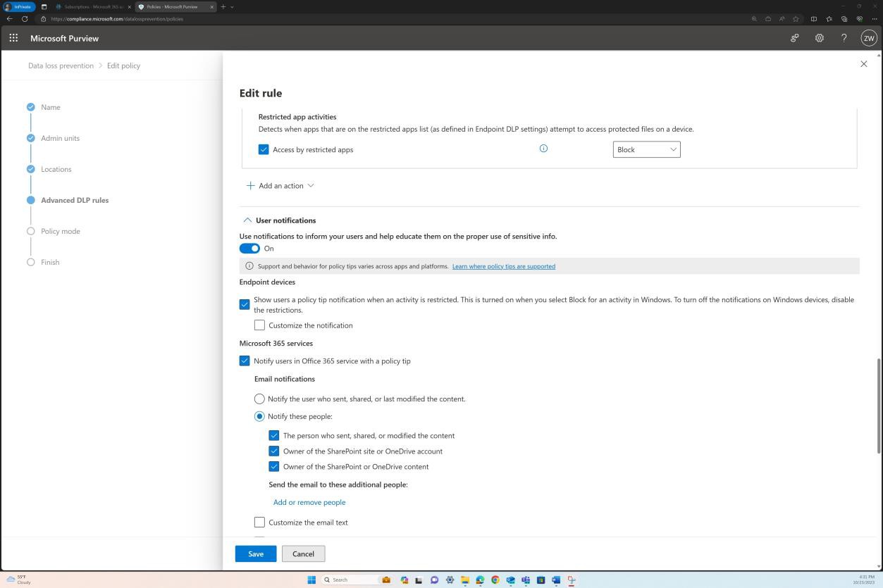Collapse the User notifications section
Viewport: 883px width, 588px height.
pos(247,220)
